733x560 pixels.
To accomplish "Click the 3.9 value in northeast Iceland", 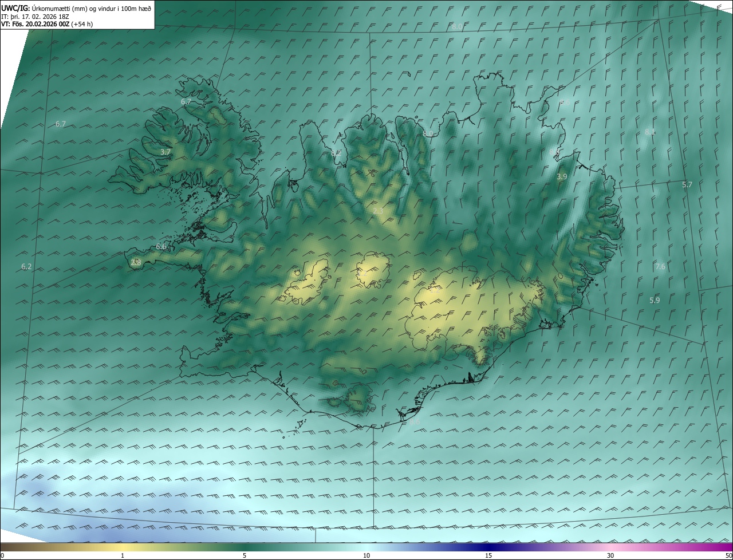I will pyautogui.click(x=562, y=177).
